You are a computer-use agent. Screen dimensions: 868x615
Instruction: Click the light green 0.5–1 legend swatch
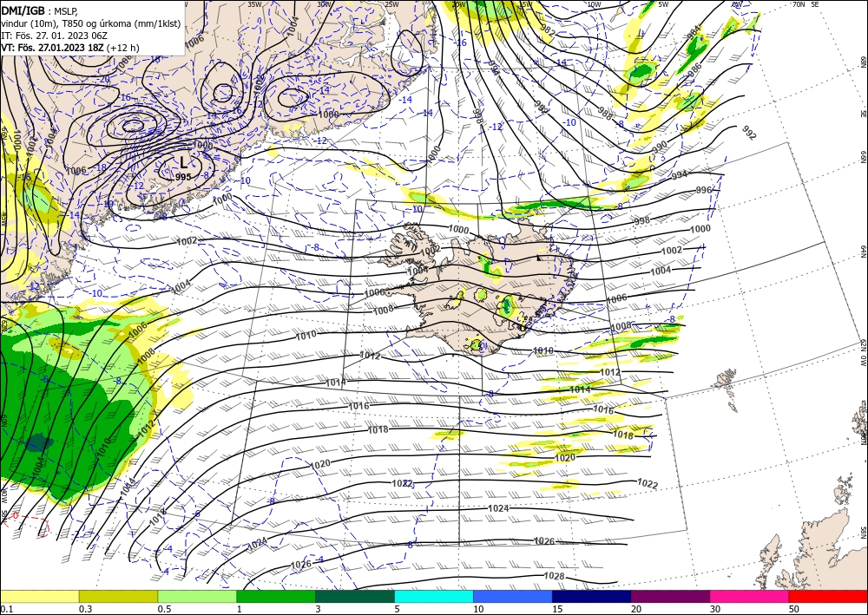[197, 596]
